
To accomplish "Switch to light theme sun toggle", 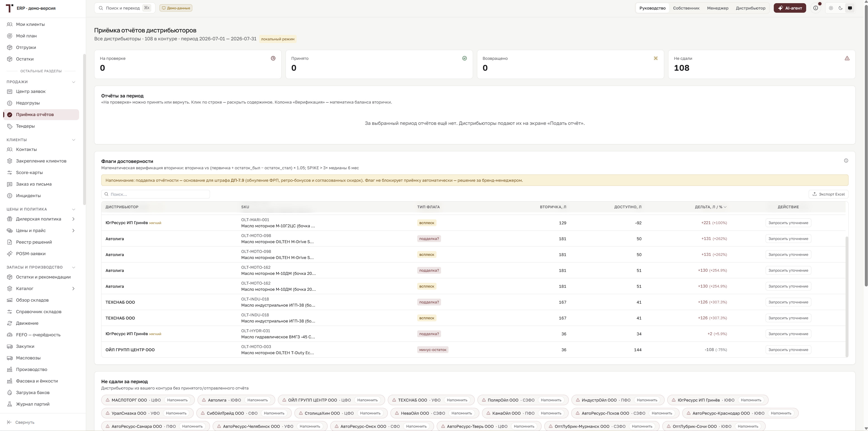I will coord(831,8).
